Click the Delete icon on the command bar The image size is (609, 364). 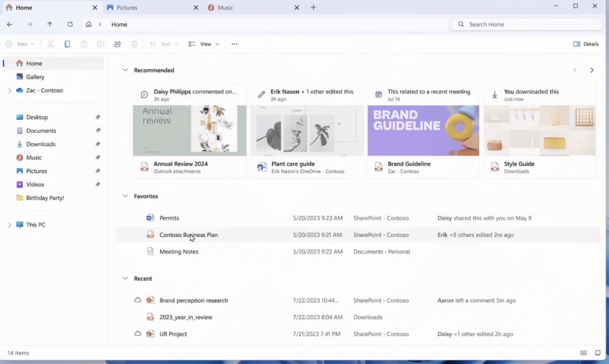[x=134, y=44]
